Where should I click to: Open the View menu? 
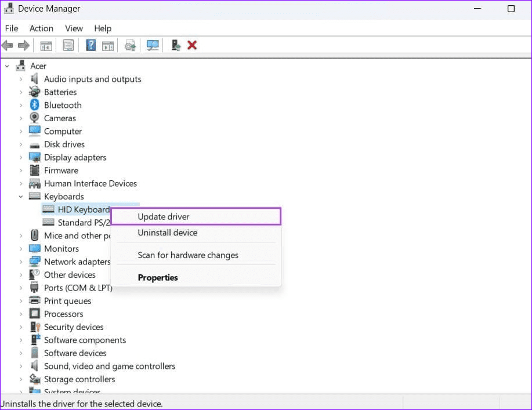click(74, 28)
